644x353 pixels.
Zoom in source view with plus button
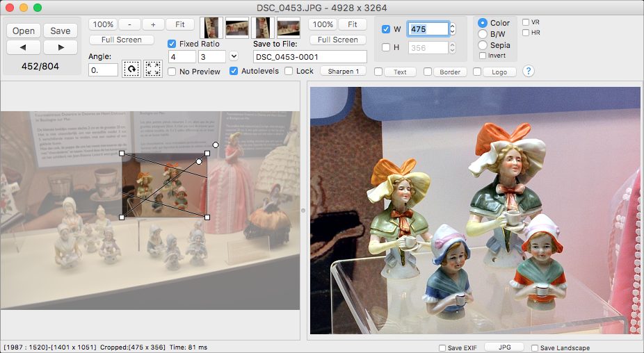[153, 24]
